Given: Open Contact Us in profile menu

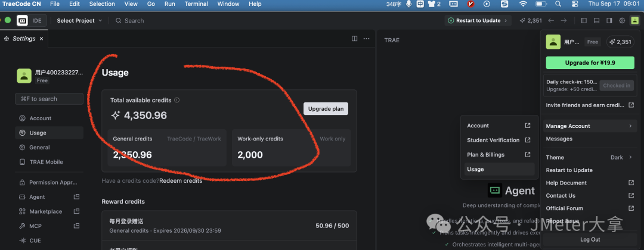Looking at the screenshot, I should point(590,195).
